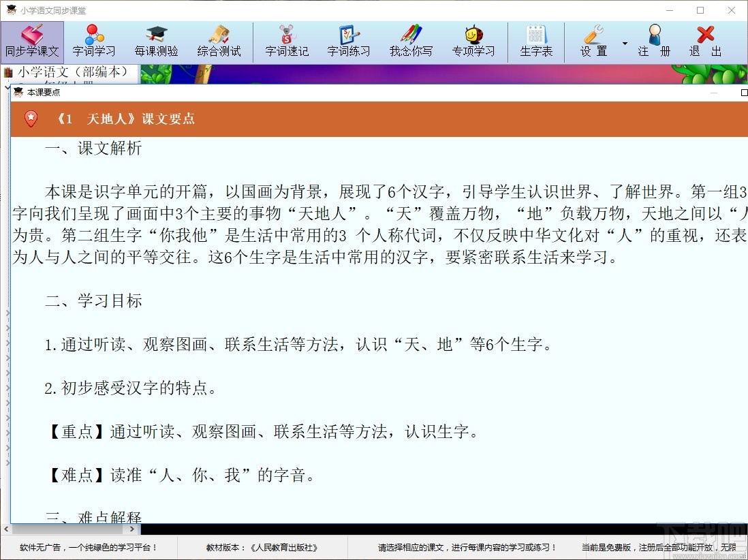748x560 pixels.
Task: Collapse the chevron under the toolbar
Action: point(6,87)
